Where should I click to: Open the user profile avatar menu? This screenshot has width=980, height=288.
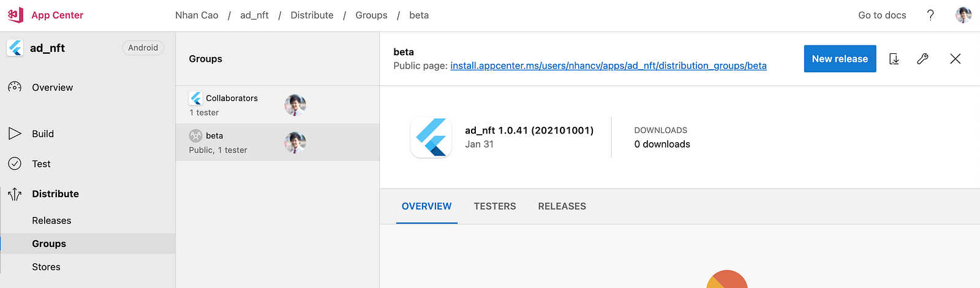tap(963, 15)
